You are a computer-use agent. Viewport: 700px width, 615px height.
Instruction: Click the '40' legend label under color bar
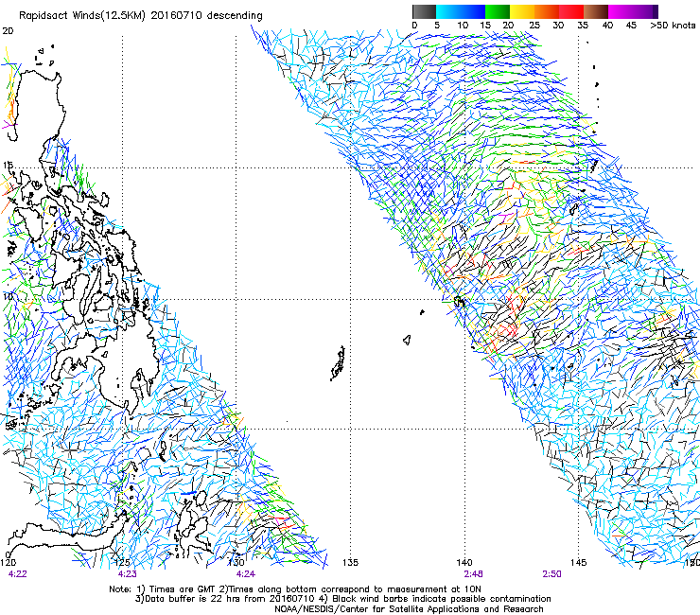click(607, 25)
